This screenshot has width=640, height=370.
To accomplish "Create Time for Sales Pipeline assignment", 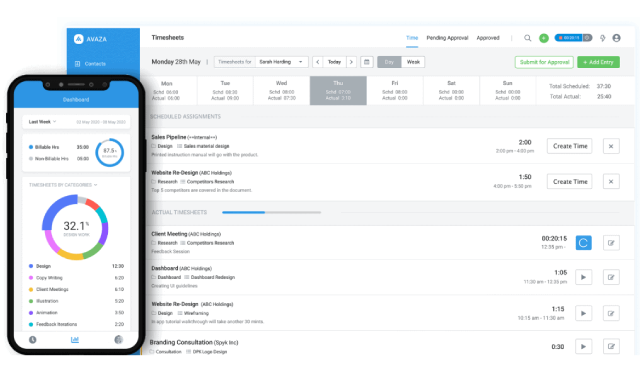I will point(570,146).
